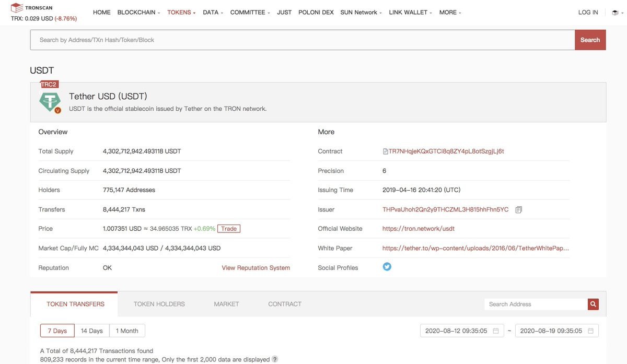Screen dimensions: 627x364
Task: Open POLONI DEX in navigation
Action: click(x=316, y=12)
